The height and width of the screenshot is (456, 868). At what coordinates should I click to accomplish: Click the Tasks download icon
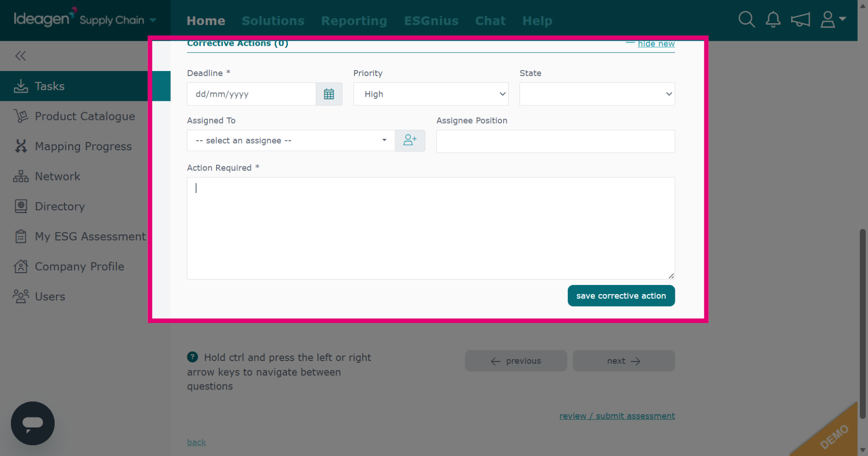pos(21,86)
